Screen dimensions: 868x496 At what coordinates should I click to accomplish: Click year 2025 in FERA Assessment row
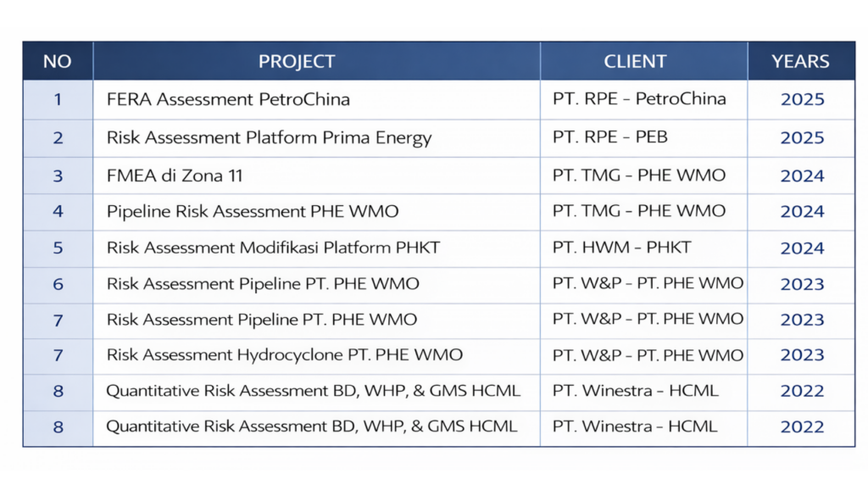(x=802, y=99)
